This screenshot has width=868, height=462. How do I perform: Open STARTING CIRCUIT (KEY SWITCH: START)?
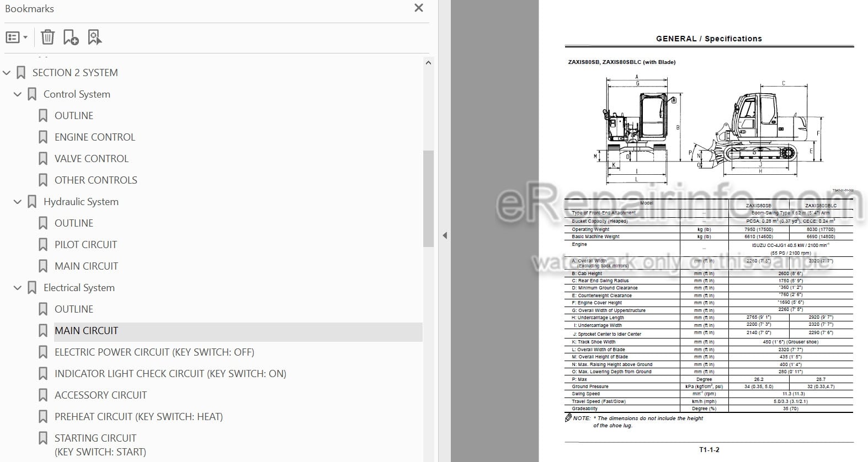[x=100, y=445]
